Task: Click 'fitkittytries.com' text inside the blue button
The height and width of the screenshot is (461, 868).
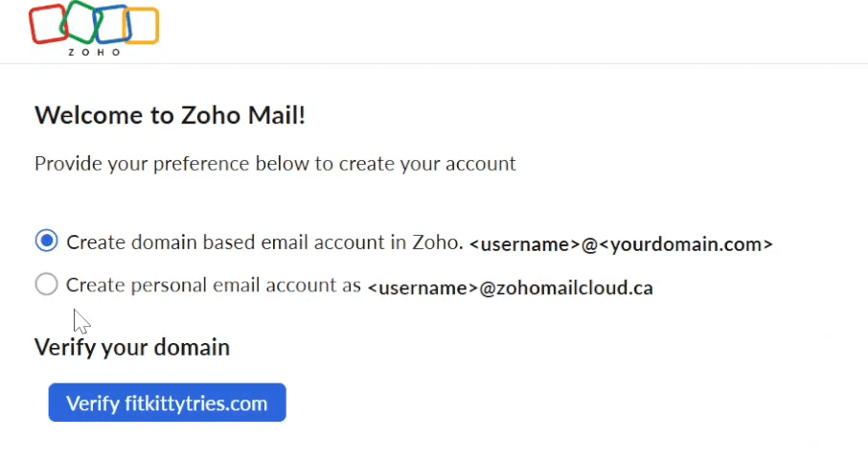Action: coord(195,403)
